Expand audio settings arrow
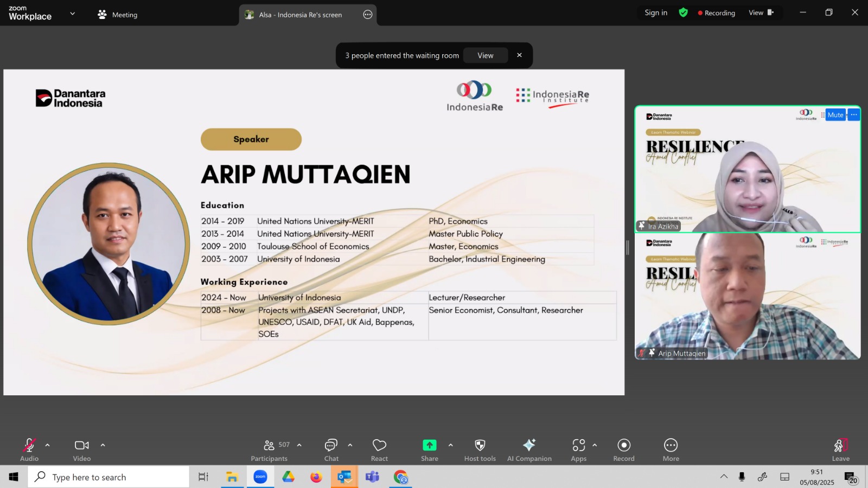868x488 pixels. click(48, 445)
